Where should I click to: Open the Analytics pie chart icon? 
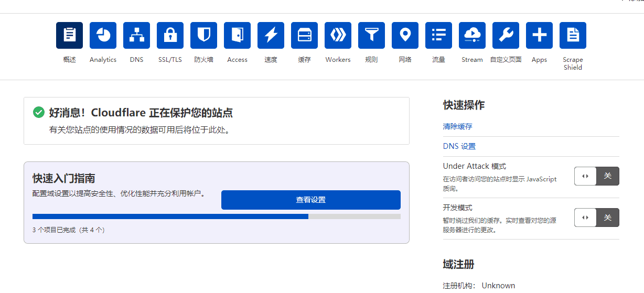[103, 35]
